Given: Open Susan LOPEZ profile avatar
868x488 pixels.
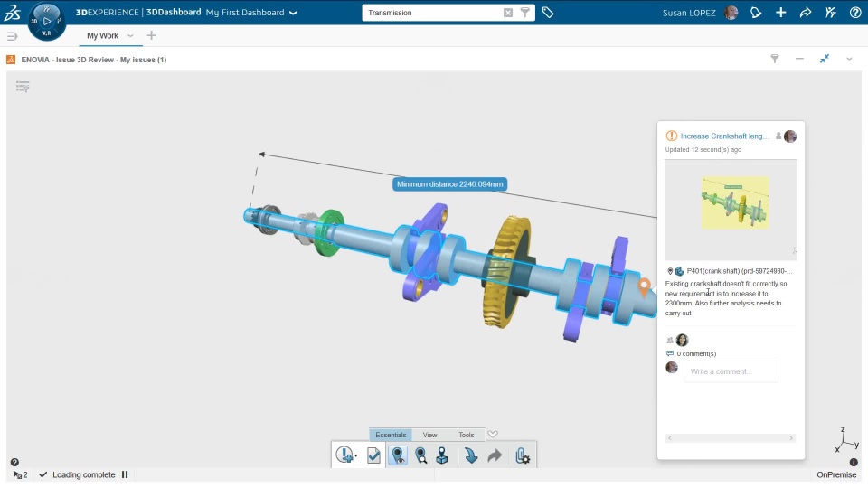Looking at the screenshot, I should 731,13.
